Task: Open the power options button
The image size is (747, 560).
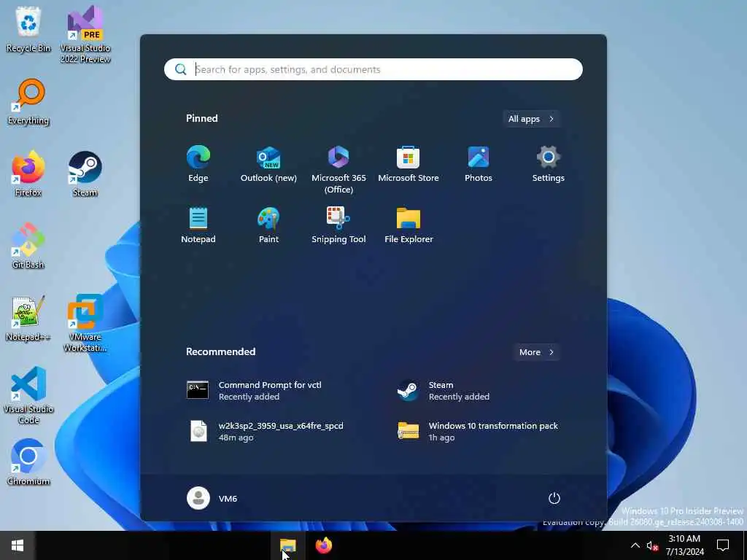Action: (554, 498)
